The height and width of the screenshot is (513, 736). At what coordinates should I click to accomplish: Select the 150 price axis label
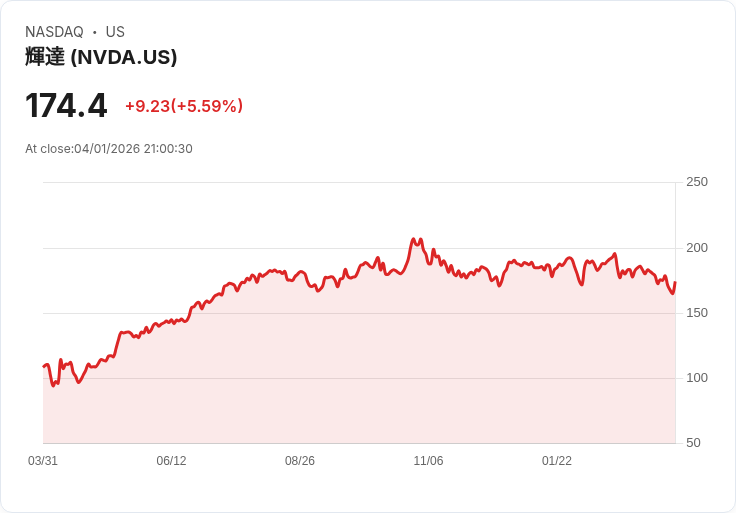coord(697,313)
